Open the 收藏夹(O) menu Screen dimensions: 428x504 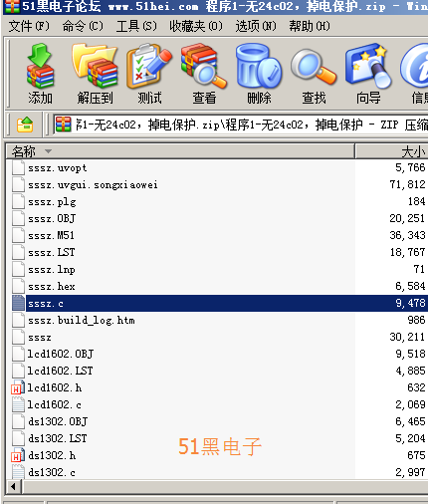point(196,26)
